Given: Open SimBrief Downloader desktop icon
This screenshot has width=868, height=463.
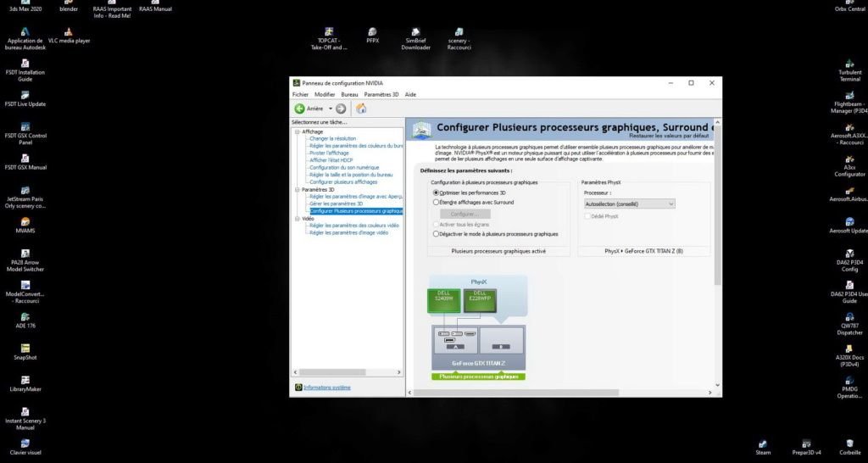Looking at the screenshot, I should (x=415, y=39).
